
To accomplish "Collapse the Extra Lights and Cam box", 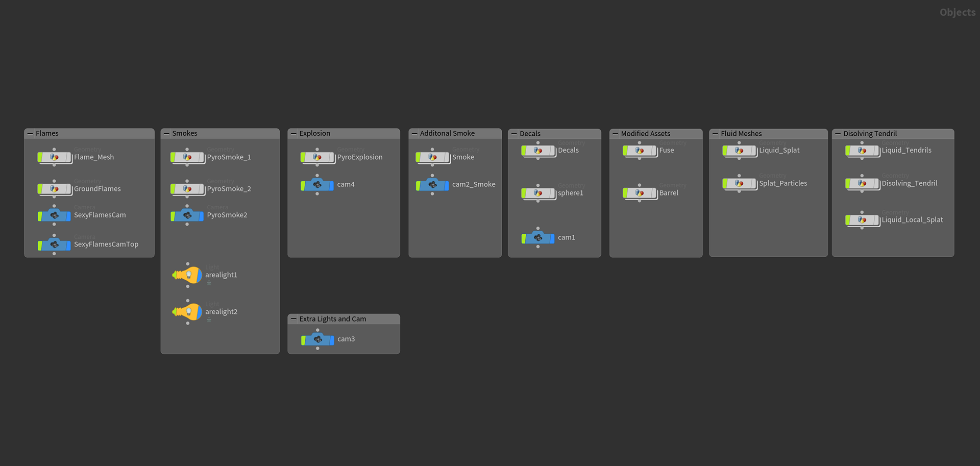I will (x=293, y=319).
